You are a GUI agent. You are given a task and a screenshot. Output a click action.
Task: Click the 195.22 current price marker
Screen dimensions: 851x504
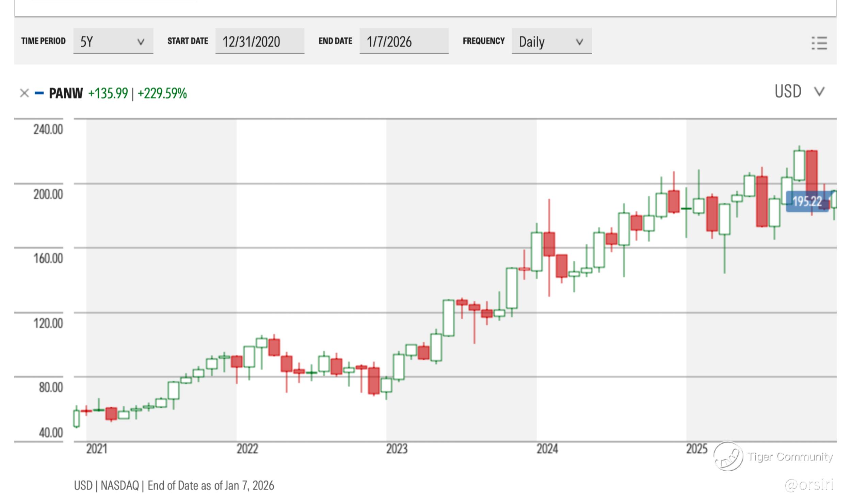[x=807, y=201]
